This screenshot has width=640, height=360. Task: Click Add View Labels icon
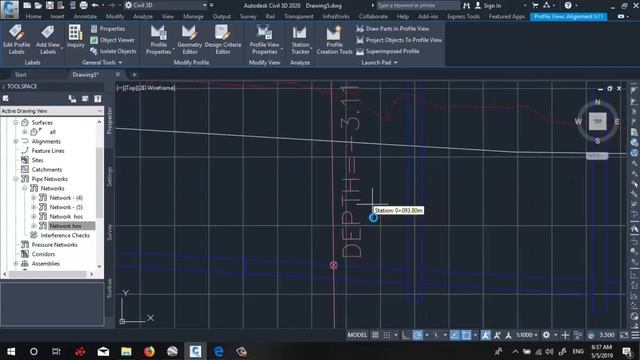47,40
